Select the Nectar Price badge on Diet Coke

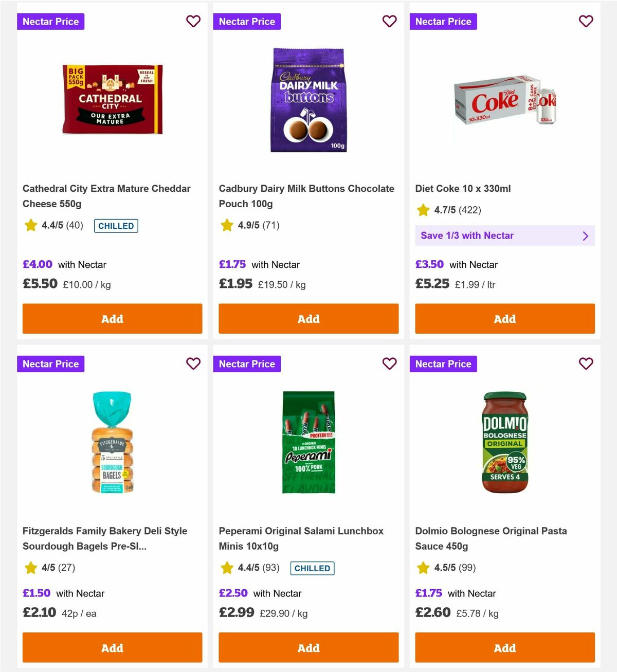443,21
